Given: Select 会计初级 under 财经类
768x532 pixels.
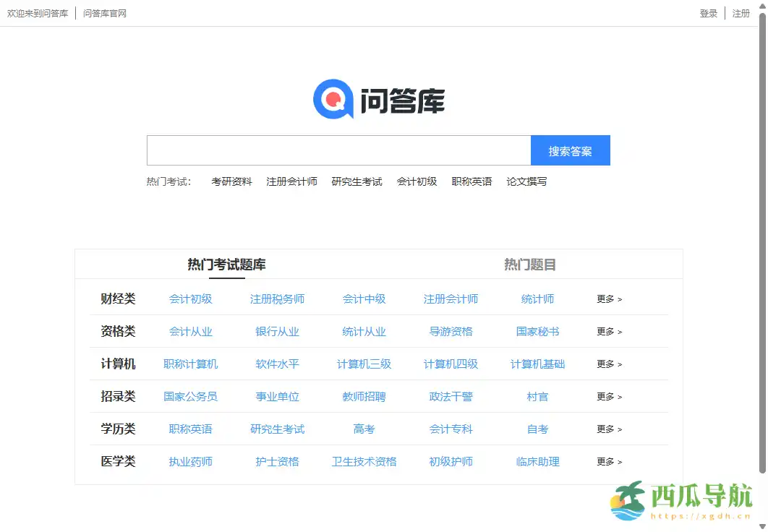Looking at the screenshot, I should (x=191, y=298).
